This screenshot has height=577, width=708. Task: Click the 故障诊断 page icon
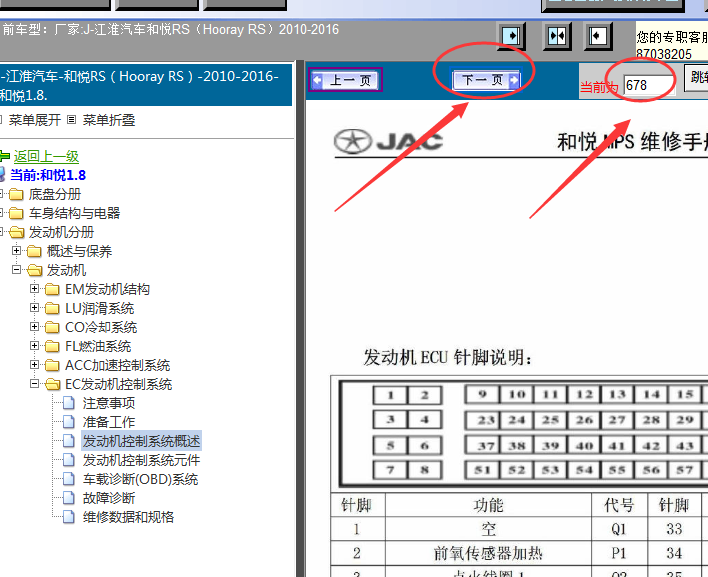(x=69, y=498)
